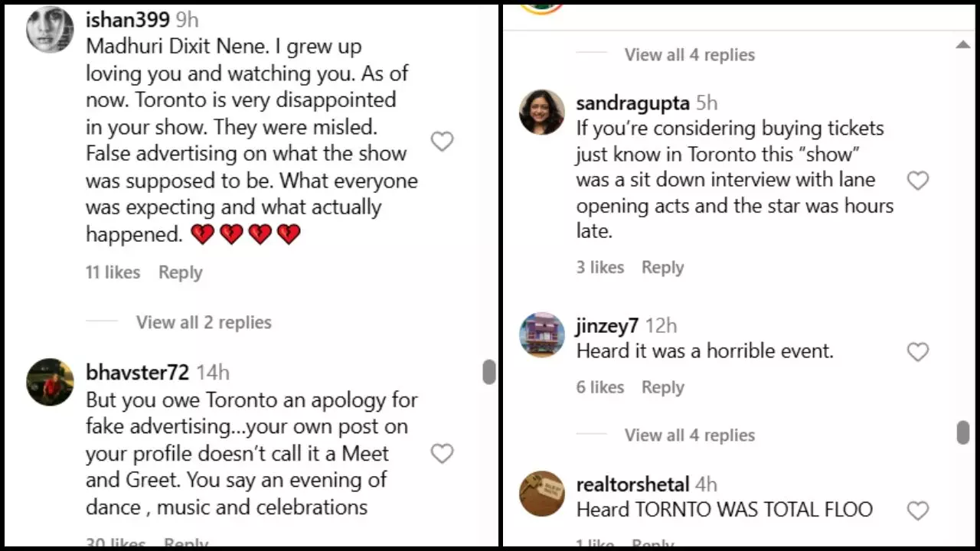Expand 'View all 2 replies' under ishan399
This screenshot has width=980, height=551.
coord(204,322)
